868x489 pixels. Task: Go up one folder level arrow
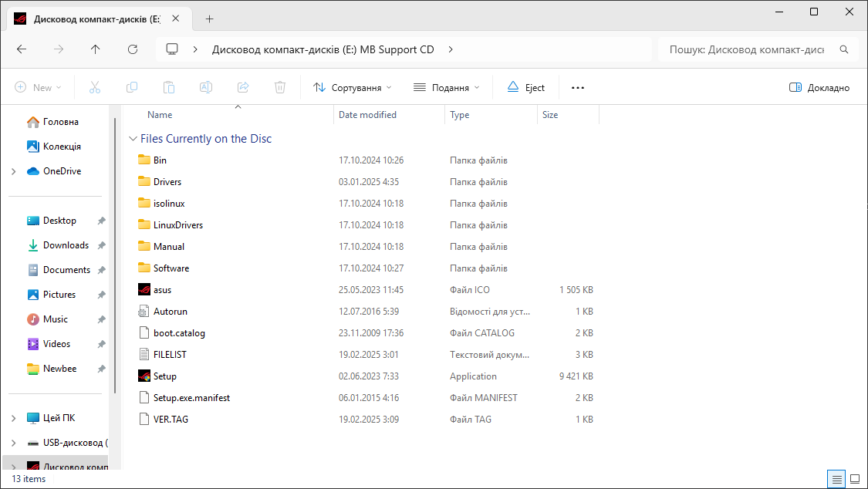[x=95, y=49]
